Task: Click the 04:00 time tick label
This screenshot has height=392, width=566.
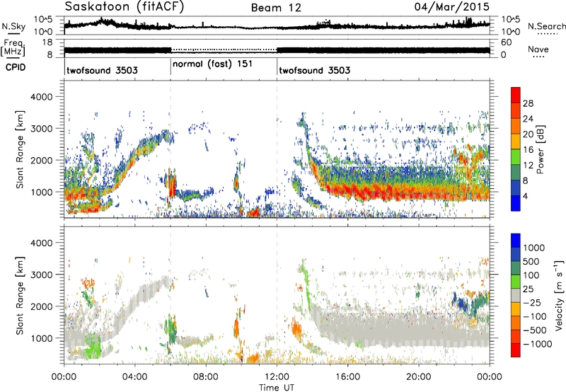Action: coord(135,377)
